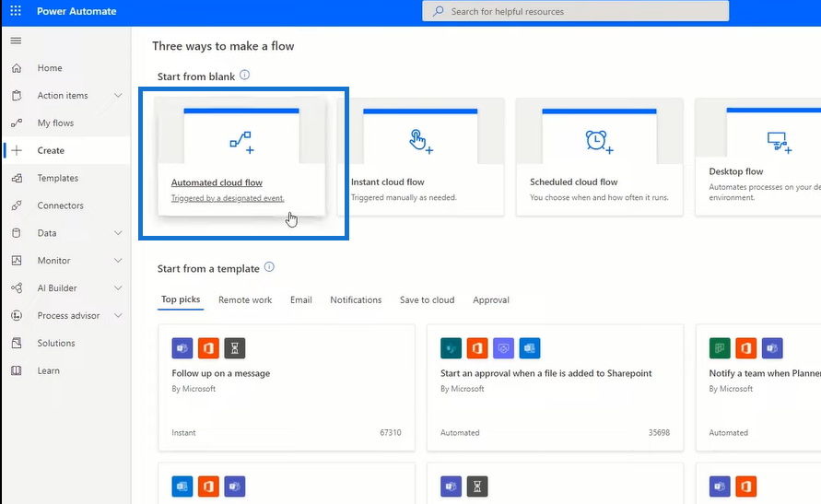Open Templates page from sidebar
The image size is (821, 504).
click(58, 178)
